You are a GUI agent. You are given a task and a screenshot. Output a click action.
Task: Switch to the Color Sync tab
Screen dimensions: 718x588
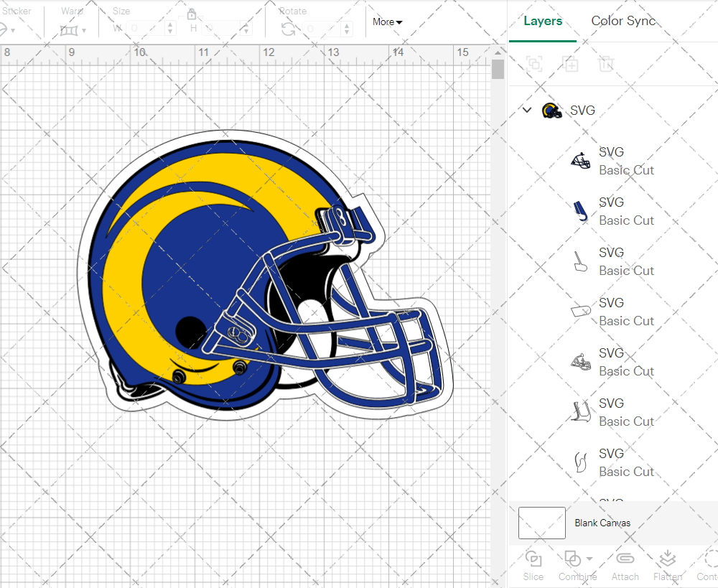(x=623, y=21)
